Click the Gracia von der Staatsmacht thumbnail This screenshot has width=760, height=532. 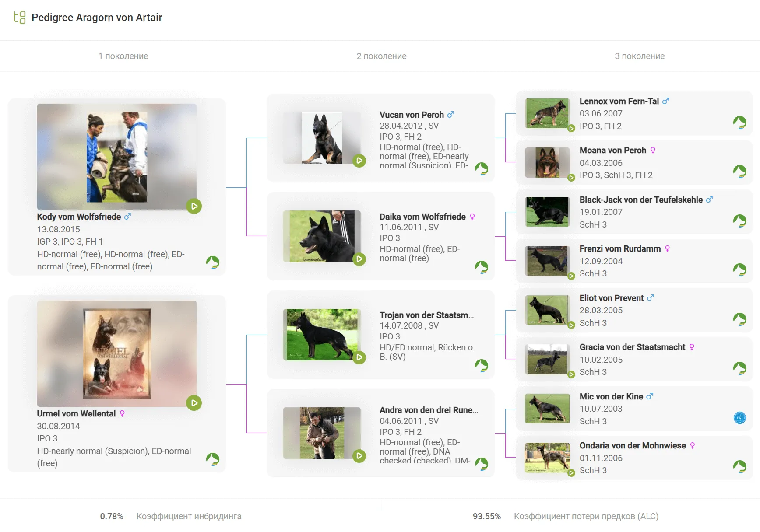547,359
